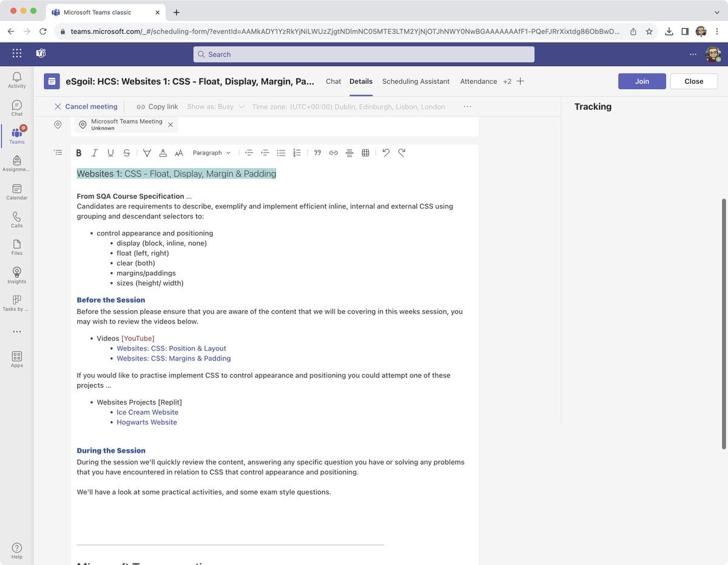728x565 pixels.
Task: Redo the last edit
Action: (402, 153)
